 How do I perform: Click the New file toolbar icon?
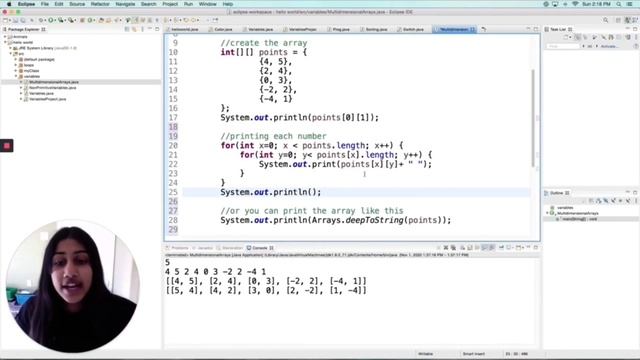tap(6, 20)
